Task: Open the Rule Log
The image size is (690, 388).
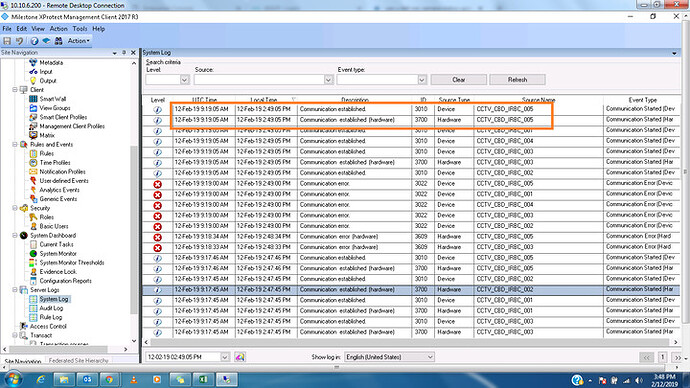Action: pyautogui.click(x=51, y=317)
